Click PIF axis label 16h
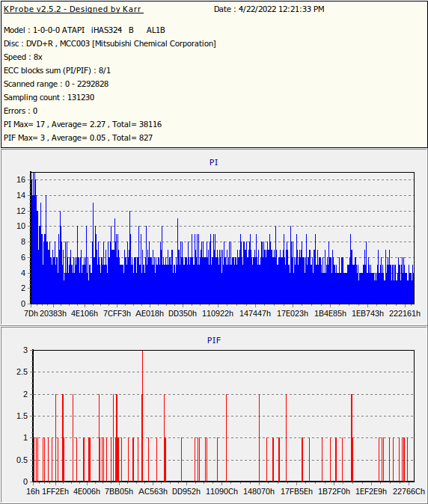 click(x=33, y=491)
